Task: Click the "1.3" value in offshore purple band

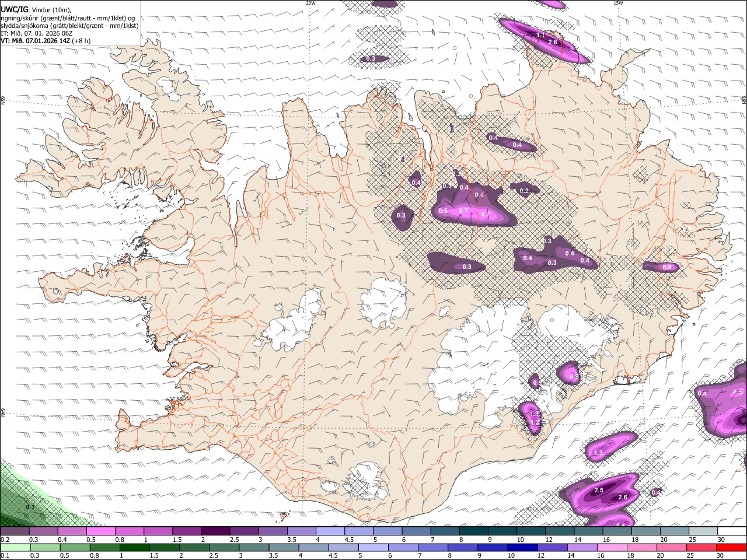Action: (x=598, y=453)
